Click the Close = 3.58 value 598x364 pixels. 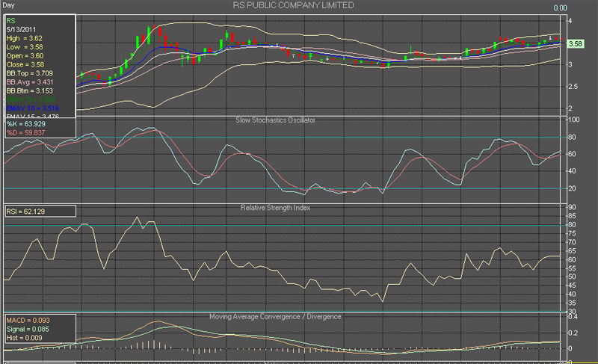click(25, 64)
